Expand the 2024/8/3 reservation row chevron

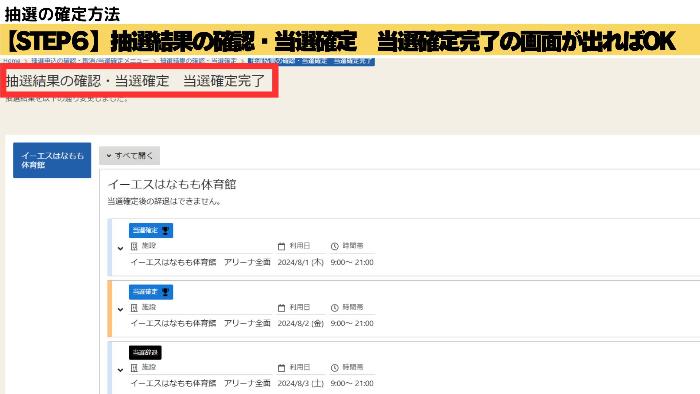click(121, 369)
